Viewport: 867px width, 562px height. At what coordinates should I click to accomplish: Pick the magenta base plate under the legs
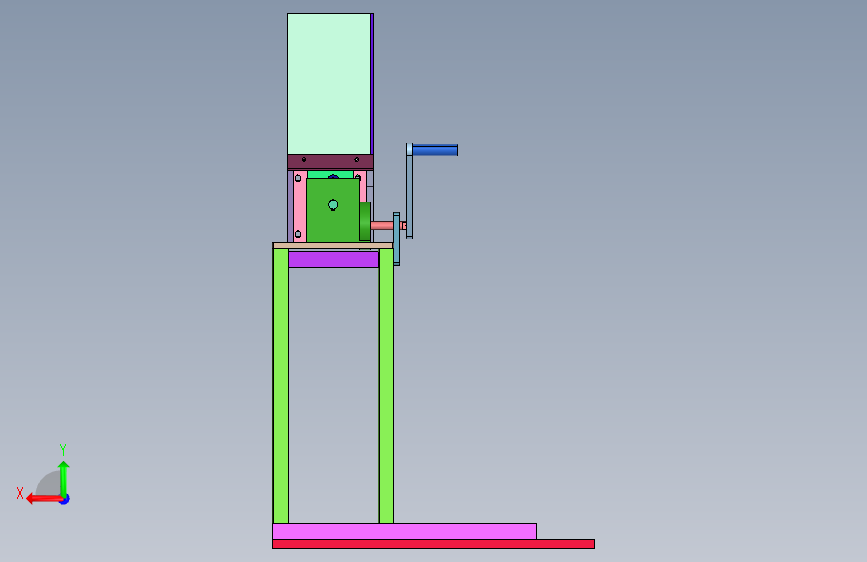click(x=404, y=532)
